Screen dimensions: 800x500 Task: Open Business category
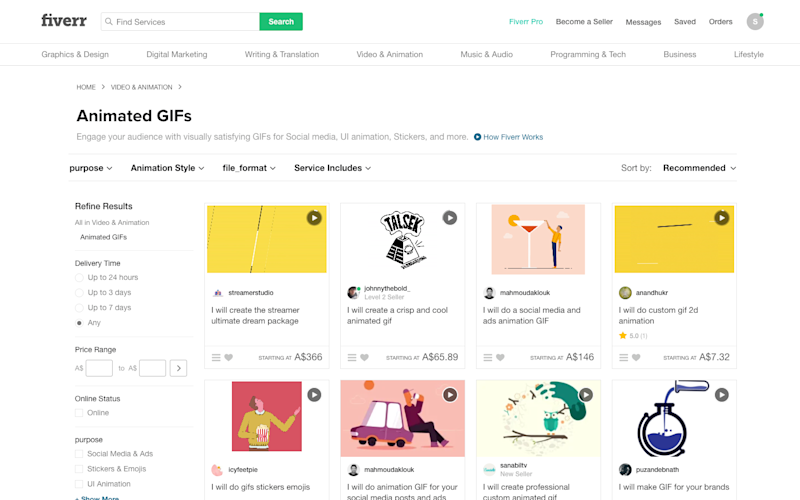[x=680, y=54]
